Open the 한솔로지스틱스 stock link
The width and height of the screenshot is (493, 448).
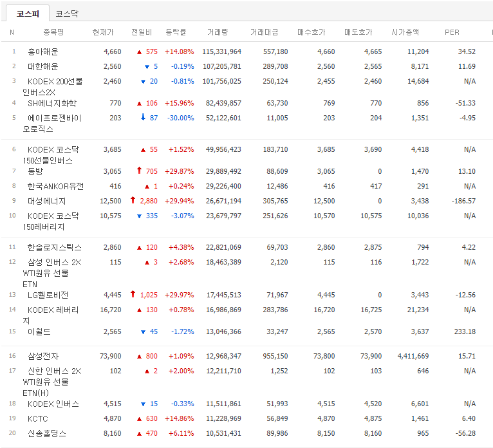(x=55, y=247)
